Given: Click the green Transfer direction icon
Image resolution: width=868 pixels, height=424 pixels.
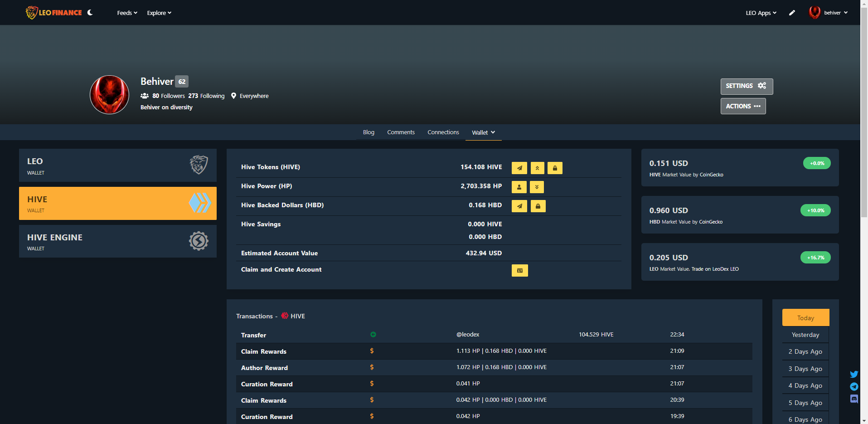Looking at the screenshot, I should pyautogui.click(x=373, y=335).
